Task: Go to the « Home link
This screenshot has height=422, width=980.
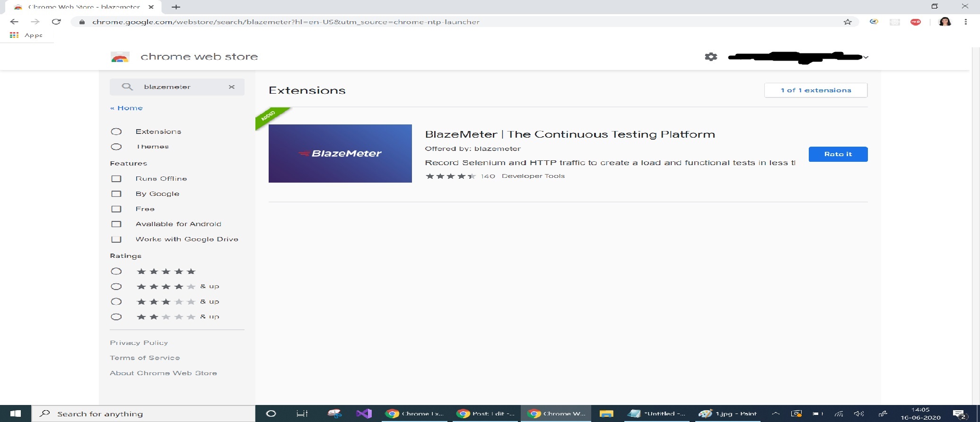Action: [x=126, y=108]
